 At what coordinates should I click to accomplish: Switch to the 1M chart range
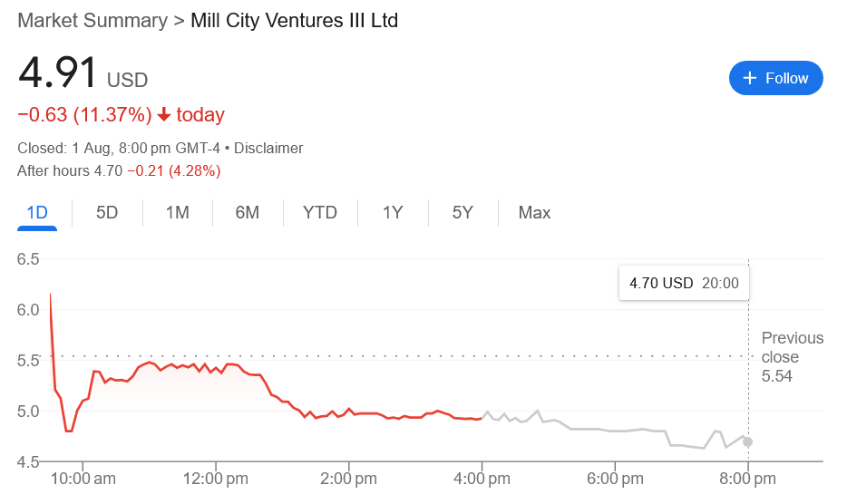pyautogui.click(x=177, y=213)
